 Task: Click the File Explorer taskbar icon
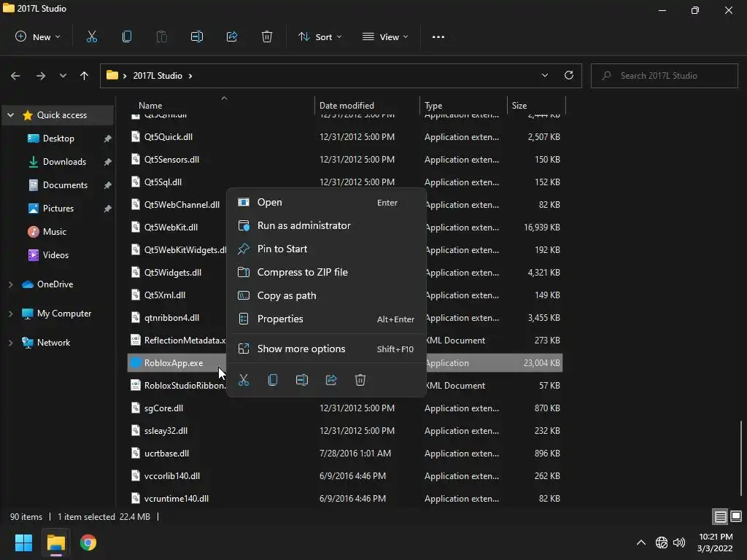coord(55,542)
